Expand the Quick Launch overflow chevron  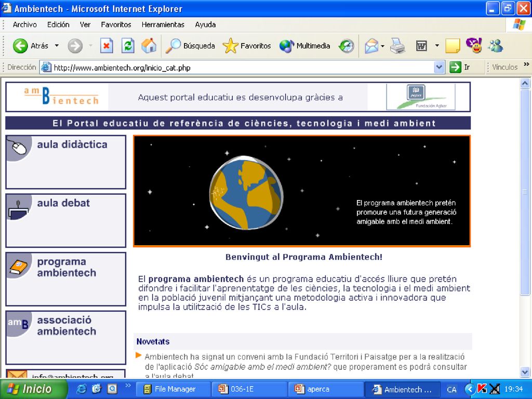point(128,385)
